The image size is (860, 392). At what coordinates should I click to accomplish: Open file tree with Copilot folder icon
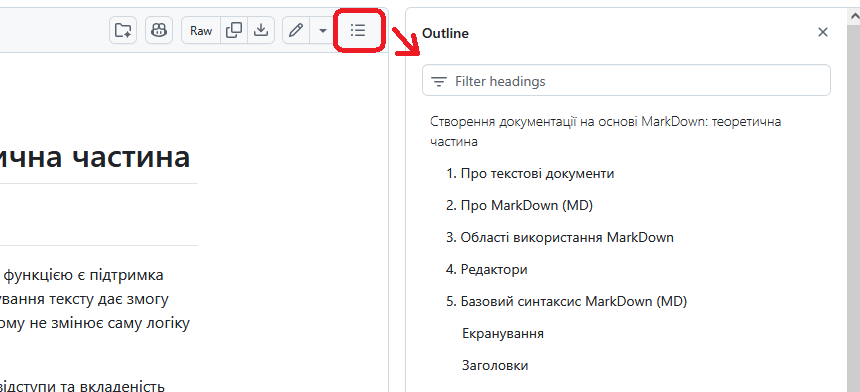click(x=123, y=30)
